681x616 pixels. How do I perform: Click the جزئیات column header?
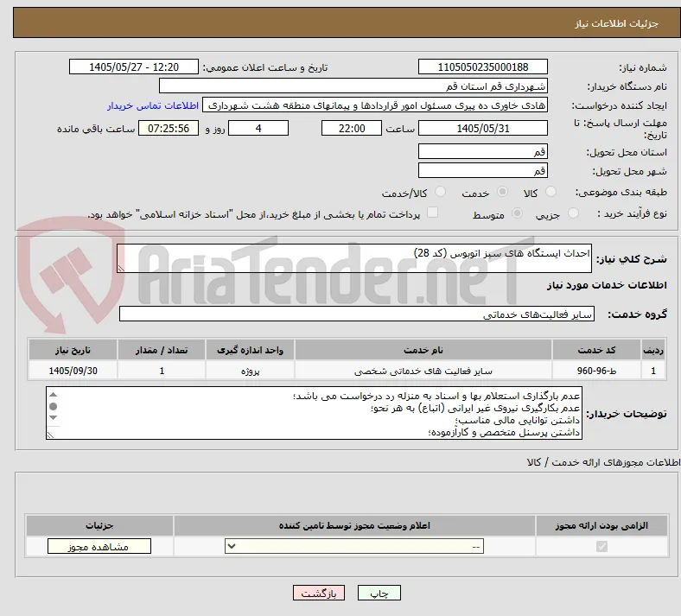(x=99, y=525)
